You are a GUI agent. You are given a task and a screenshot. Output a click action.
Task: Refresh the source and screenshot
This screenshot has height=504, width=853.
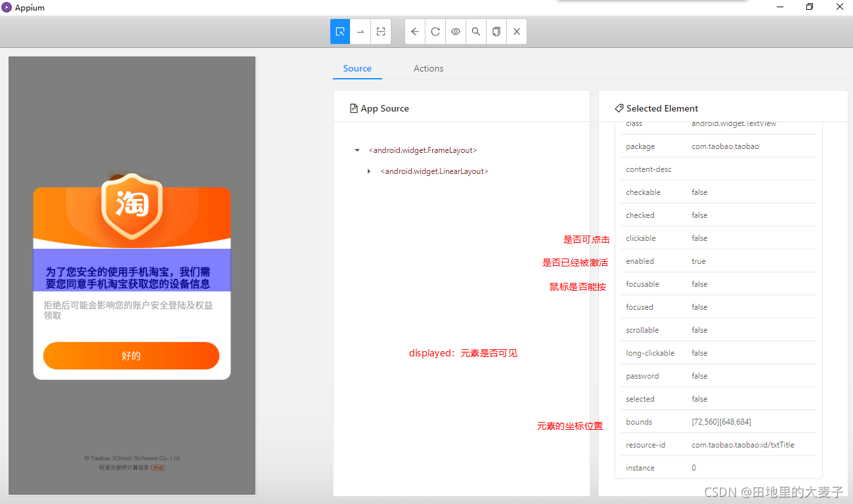[435, 31]
